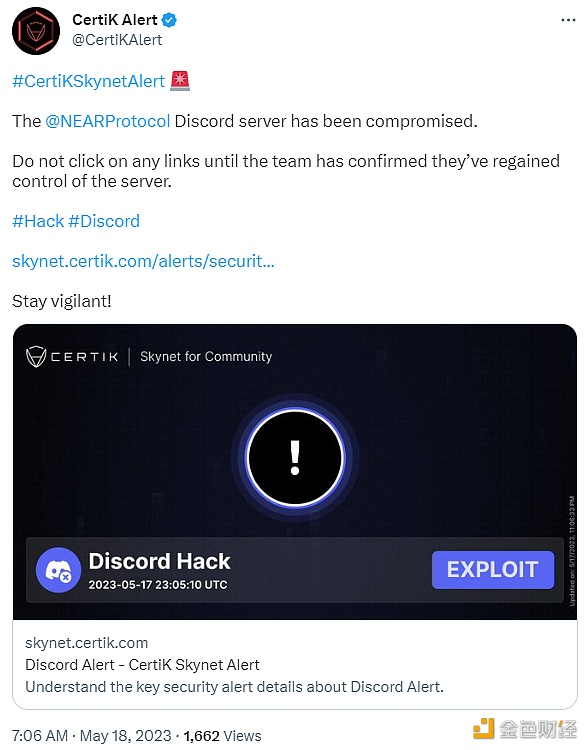Click the Jinse Finance watermark logo

click(x=524, y=728)
